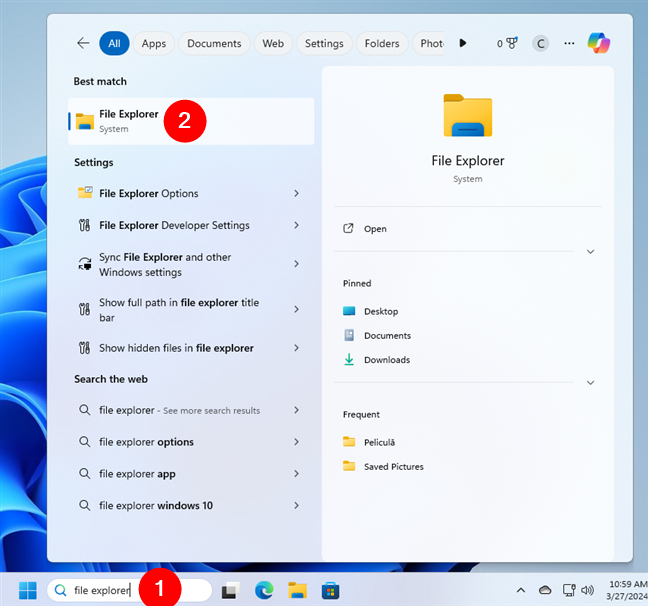
Task: Open frequent folder Peliculă
Action: pos(369,442)
